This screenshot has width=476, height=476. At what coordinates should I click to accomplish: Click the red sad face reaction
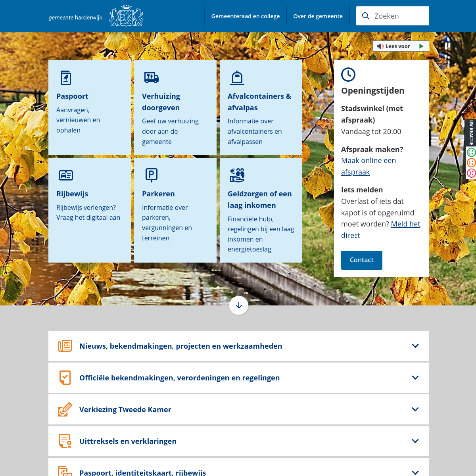pyautogui.click(x=471, y=173)
